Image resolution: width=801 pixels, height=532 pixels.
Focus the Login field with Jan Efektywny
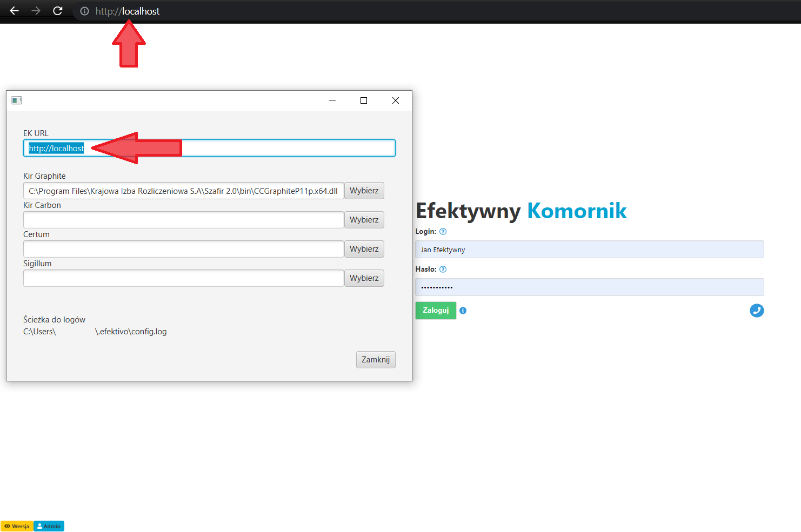[x=590, y=250]
